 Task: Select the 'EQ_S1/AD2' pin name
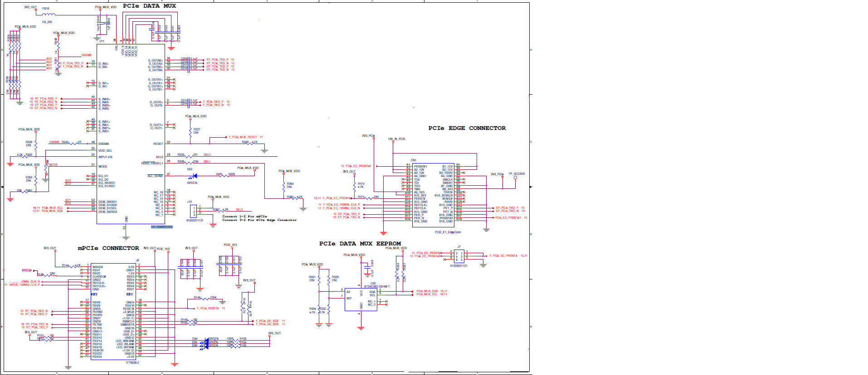point(107,186)
